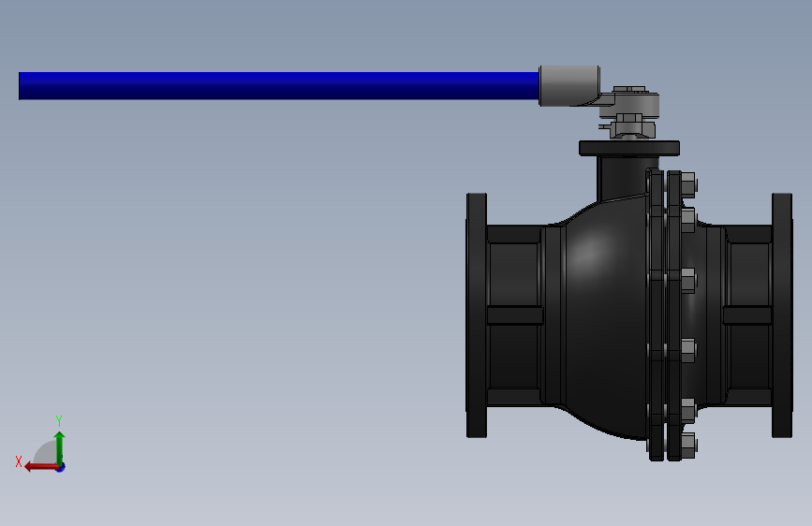Select the gray handle sleeve connector

(569, 85)
